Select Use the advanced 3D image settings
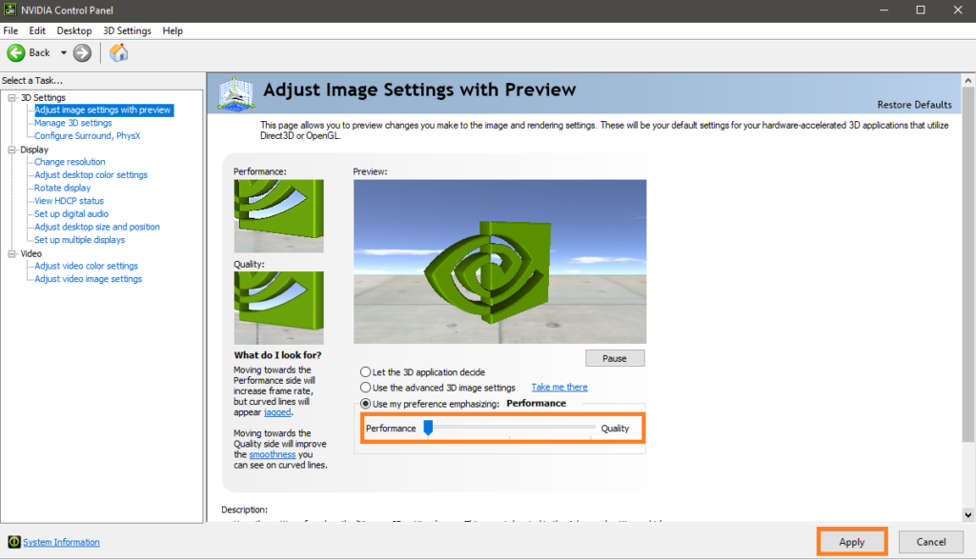 [365, 387]
